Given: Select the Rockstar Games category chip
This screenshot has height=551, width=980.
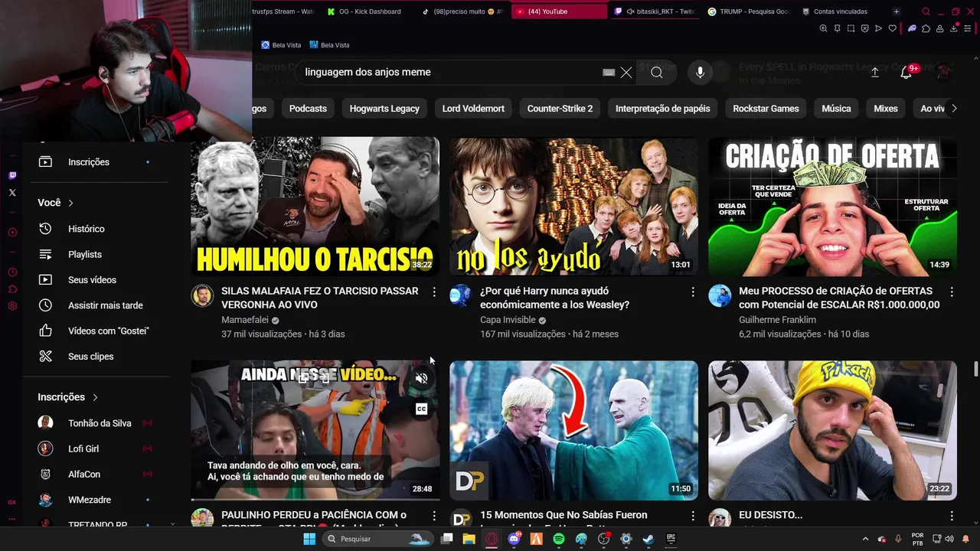Looking at the screenshot, I should [766, 109].
